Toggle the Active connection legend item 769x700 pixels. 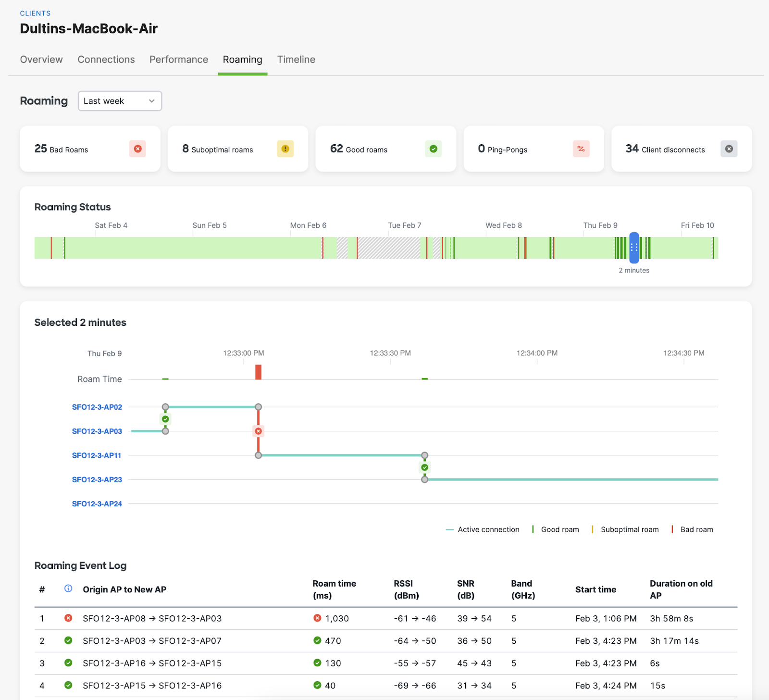(482, 529)
